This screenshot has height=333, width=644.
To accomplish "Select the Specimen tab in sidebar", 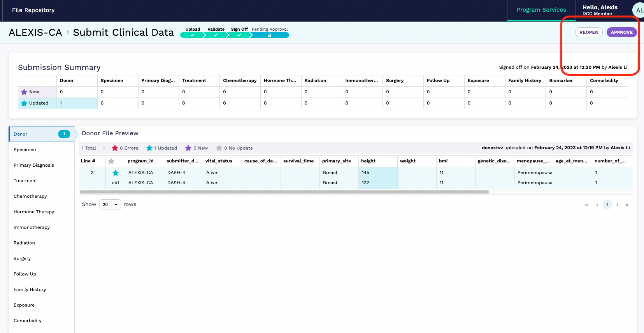I will click(x=41, y=150).
